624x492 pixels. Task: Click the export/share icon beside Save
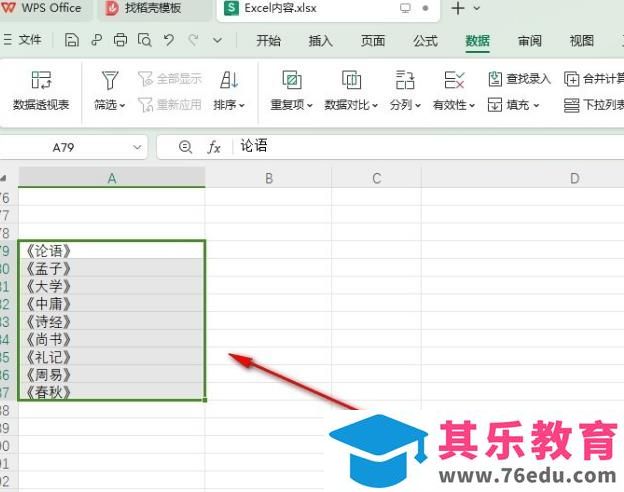tap(96, 40)
